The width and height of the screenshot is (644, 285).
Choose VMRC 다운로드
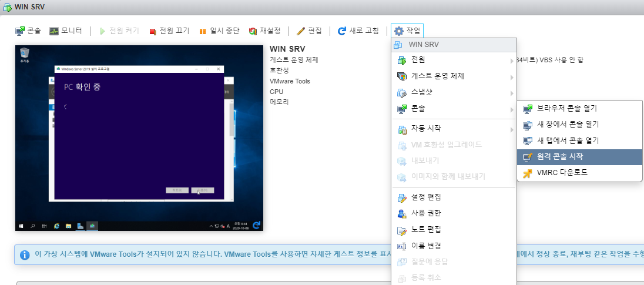tap(579, 173)
